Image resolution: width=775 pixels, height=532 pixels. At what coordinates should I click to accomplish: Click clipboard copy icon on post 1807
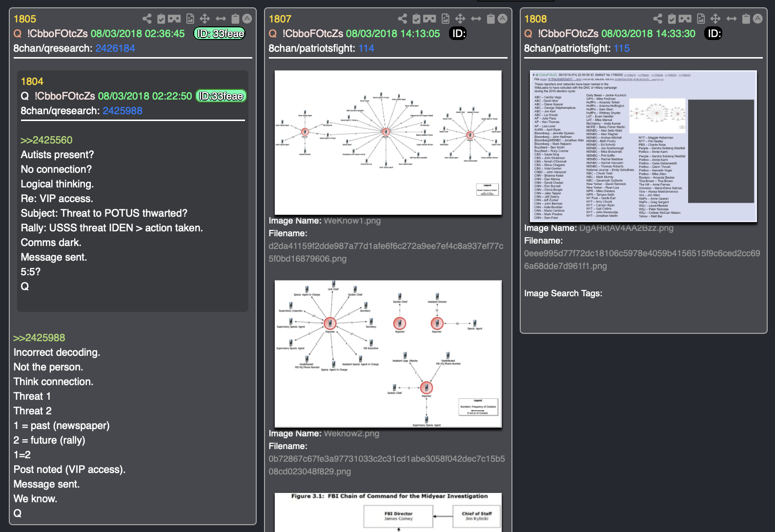[490, 19]
